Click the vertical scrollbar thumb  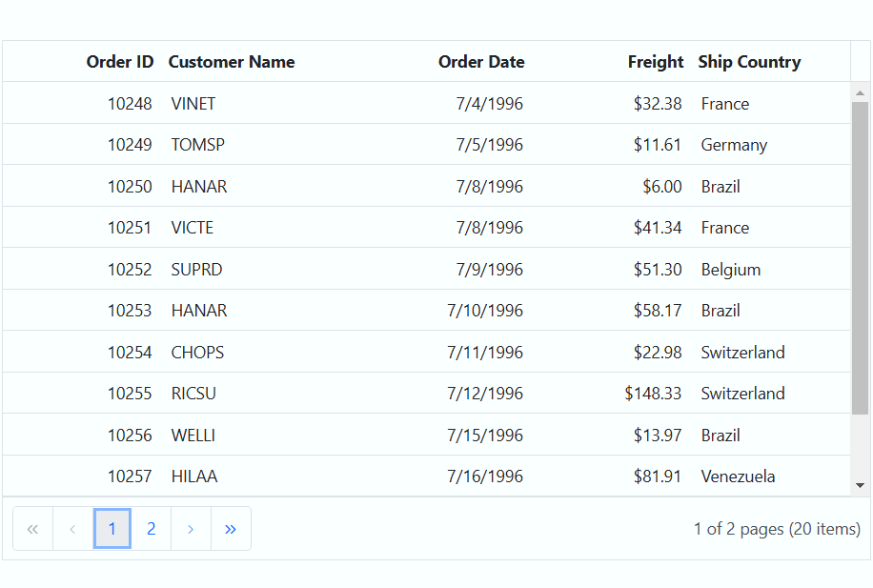pyautogui.click(x=861, y=258)
